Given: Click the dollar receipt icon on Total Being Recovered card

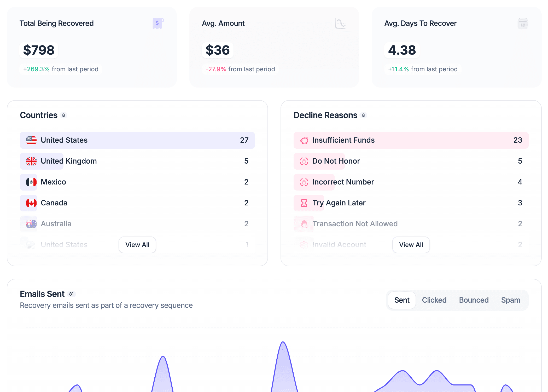Looking at the screenshot, I should coord(158,23).
